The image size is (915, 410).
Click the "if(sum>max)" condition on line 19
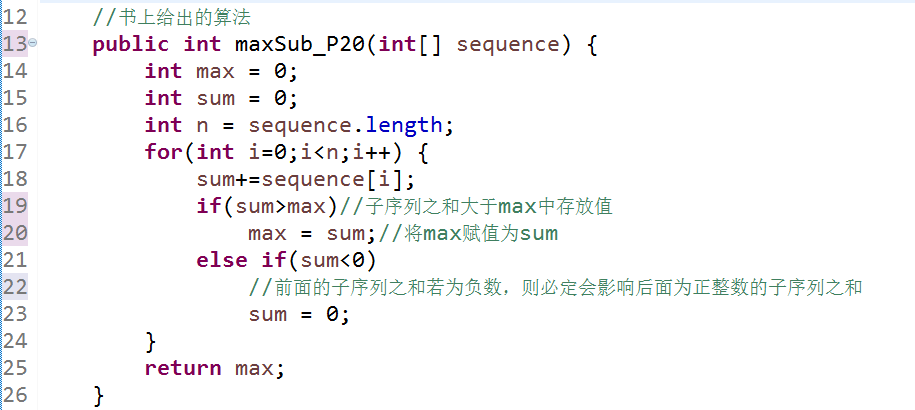267,207
